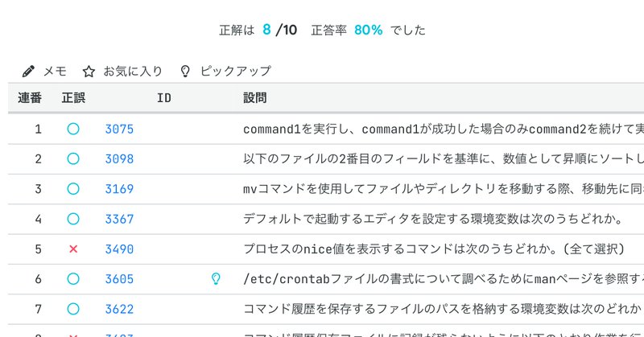Open question ID 3622

[x=119, y=309]
